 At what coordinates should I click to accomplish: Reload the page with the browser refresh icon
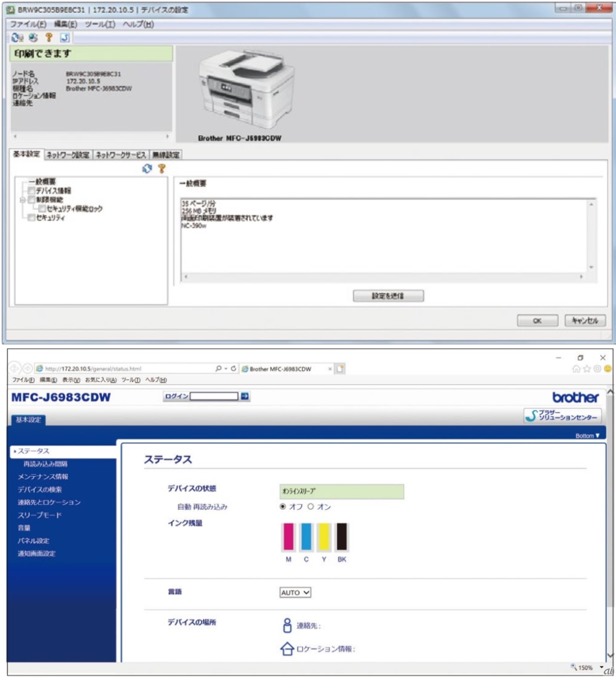coord(234,369)
